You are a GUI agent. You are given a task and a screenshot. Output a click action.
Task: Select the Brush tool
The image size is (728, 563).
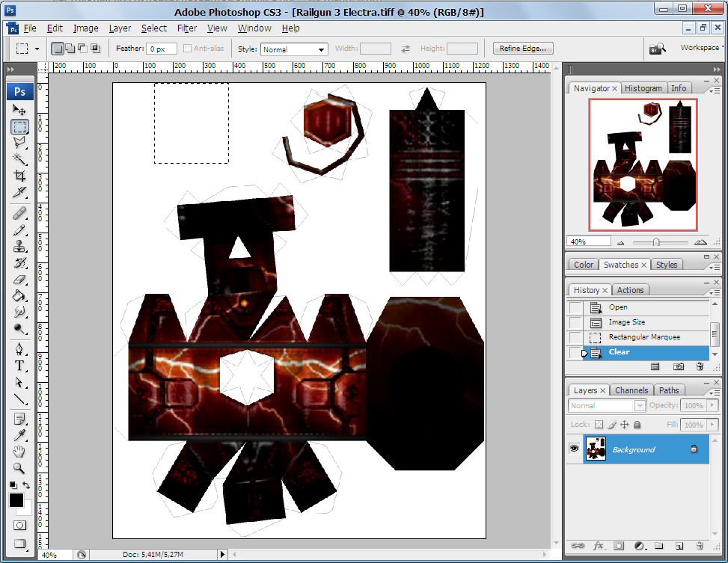pyautogui.click(x=19, y=230)
